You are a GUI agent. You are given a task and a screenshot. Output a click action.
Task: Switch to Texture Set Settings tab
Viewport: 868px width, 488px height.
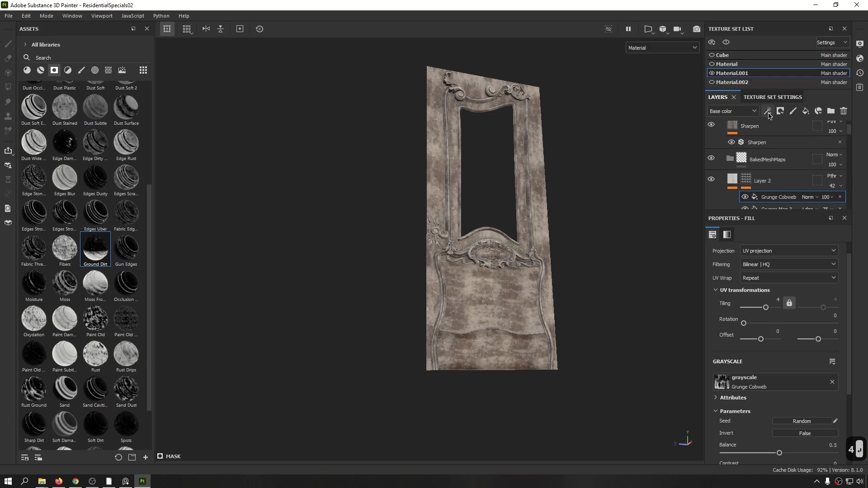click(773, 97)
